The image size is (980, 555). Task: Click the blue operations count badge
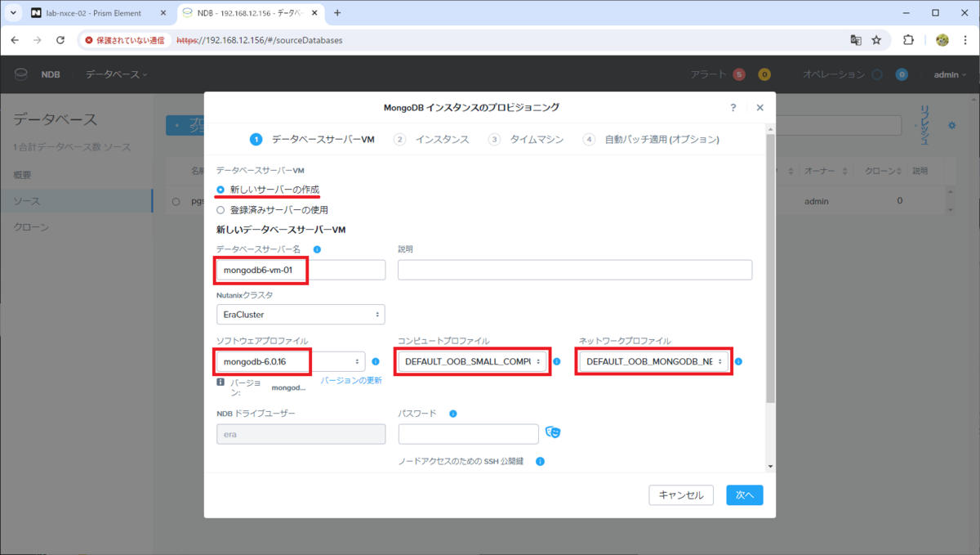[x=902, y=74]
